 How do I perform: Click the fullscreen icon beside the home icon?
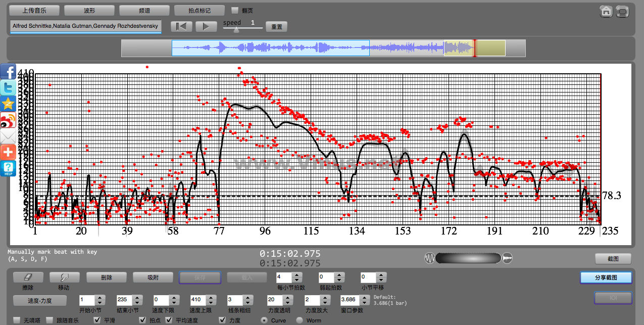[x=622, y=12]
